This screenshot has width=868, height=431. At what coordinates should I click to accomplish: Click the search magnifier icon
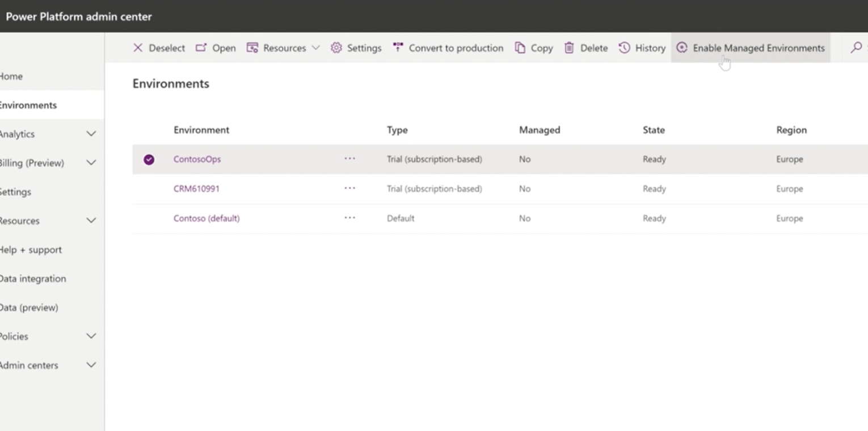click(856, 48)
